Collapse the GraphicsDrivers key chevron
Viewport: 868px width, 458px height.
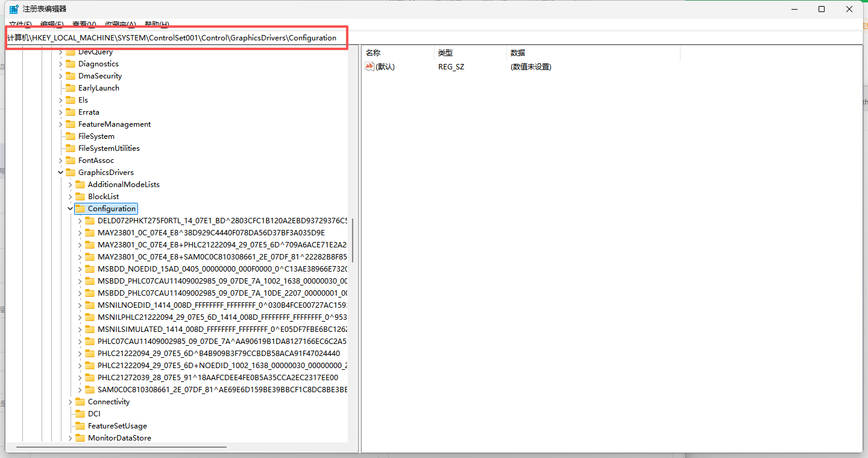click(61, 173)
